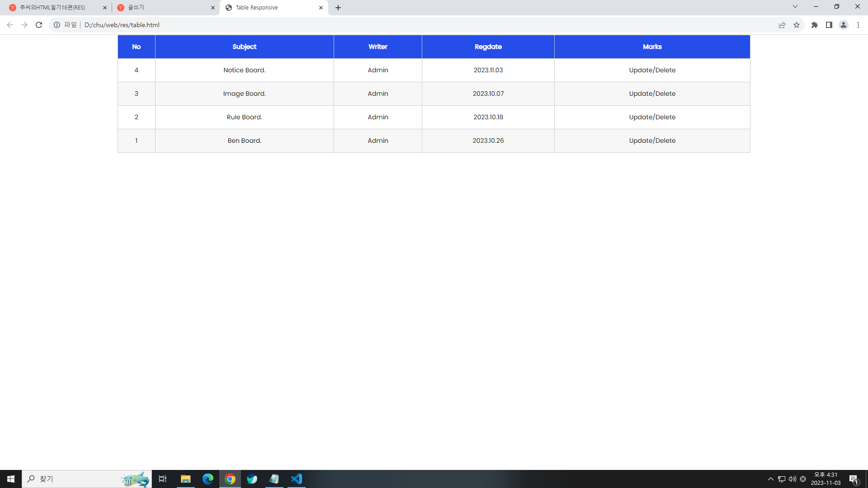
Task: Click the Image Board. subject cell
Action: 244,94
